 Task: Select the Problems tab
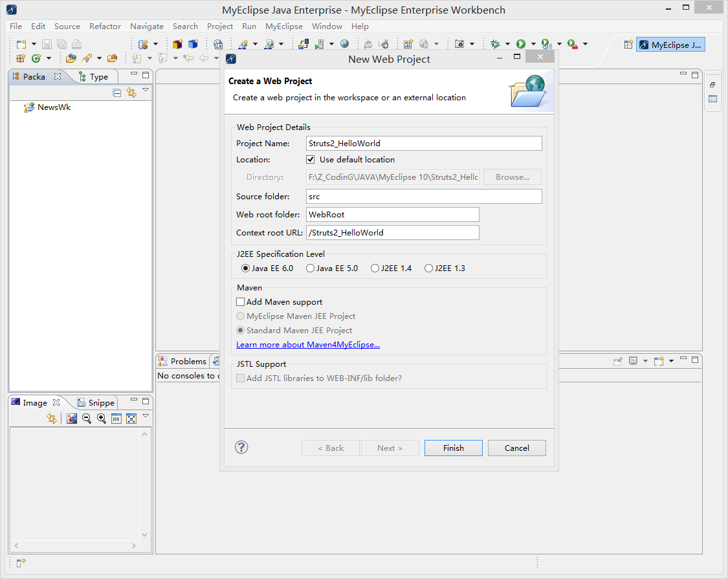pyautogui.click(x=182, y=361)
